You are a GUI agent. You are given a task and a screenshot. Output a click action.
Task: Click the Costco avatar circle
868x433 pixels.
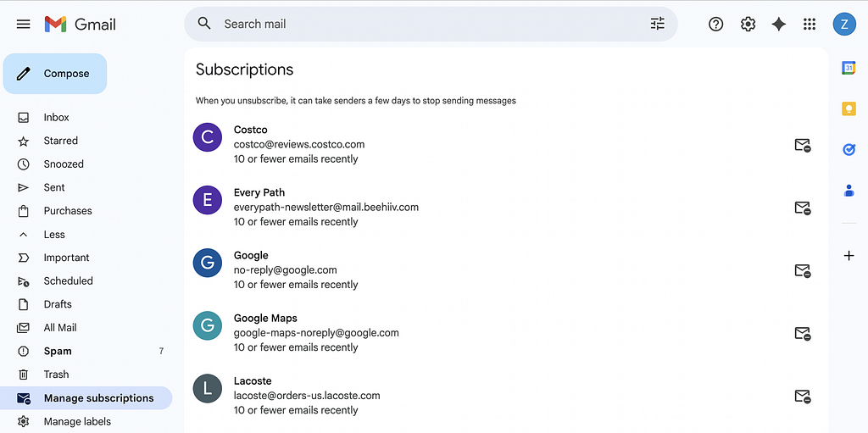coord(208,137)
